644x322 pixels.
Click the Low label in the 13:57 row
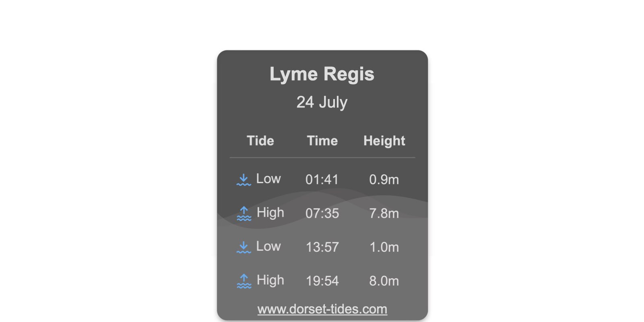coord(268,246)
